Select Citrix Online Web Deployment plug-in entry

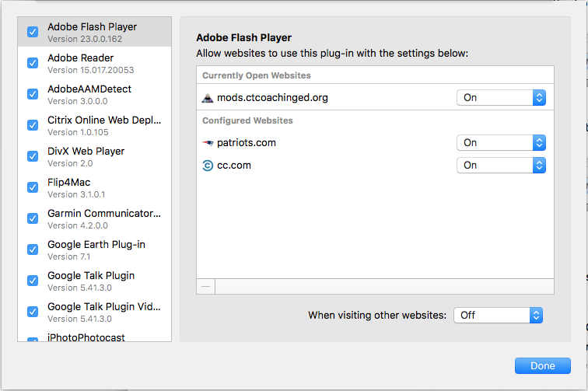(95, 125)
